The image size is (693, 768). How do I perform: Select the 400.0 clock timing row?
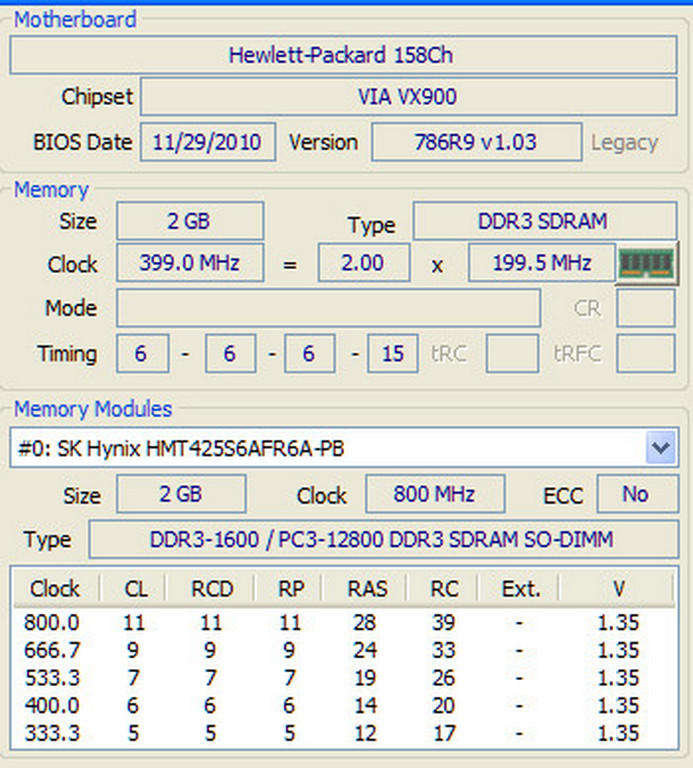(x=344, y=705)
